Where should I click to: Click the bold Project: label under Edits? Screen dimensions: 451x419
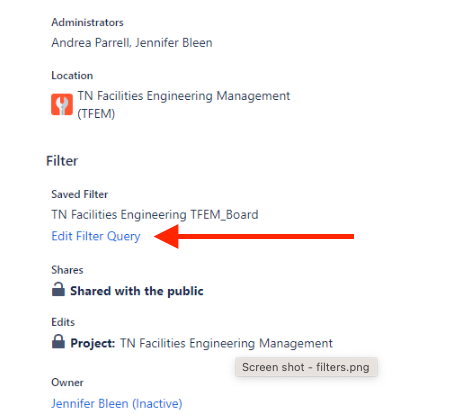tap(93, 343)
